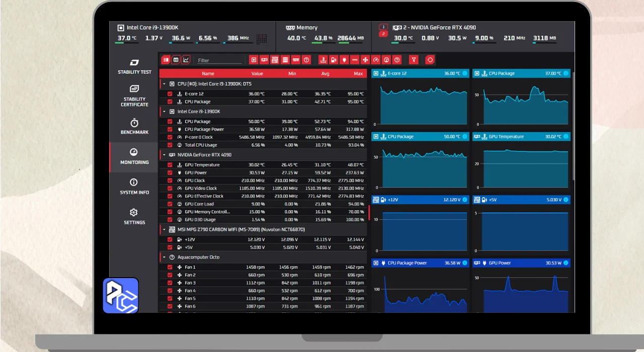Select the GPU Effective Clock row
Screen dimensions: 644x352
coord(263,196)
